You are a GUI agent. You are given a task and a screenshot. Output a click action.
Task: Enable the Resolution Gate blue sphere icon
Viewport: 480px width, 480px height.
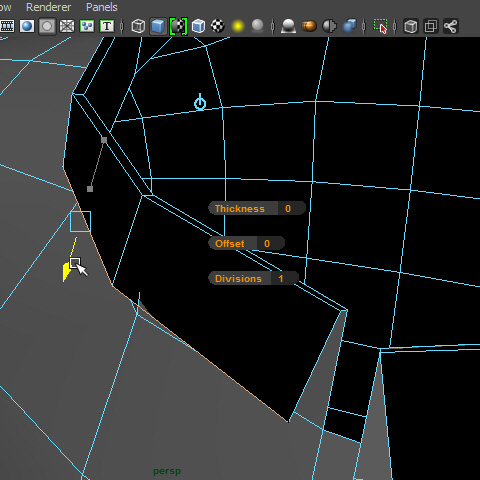point(27,26)
